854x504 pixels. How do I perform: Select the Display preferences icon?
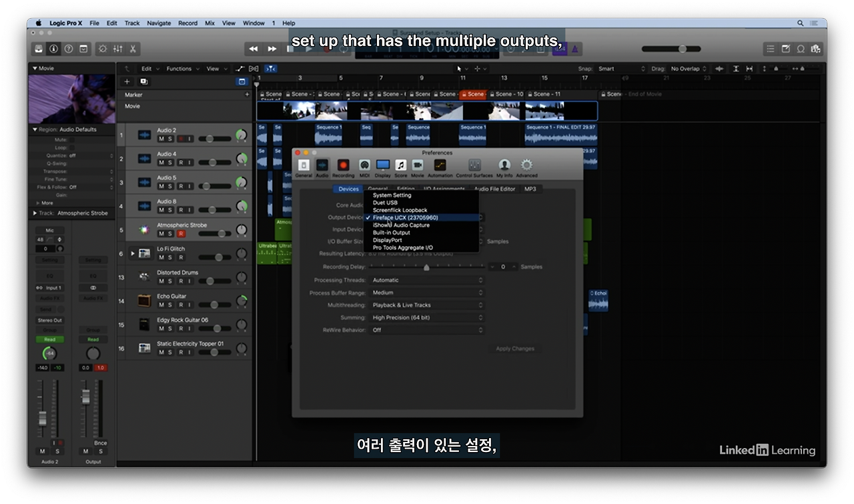coord(382,167)
